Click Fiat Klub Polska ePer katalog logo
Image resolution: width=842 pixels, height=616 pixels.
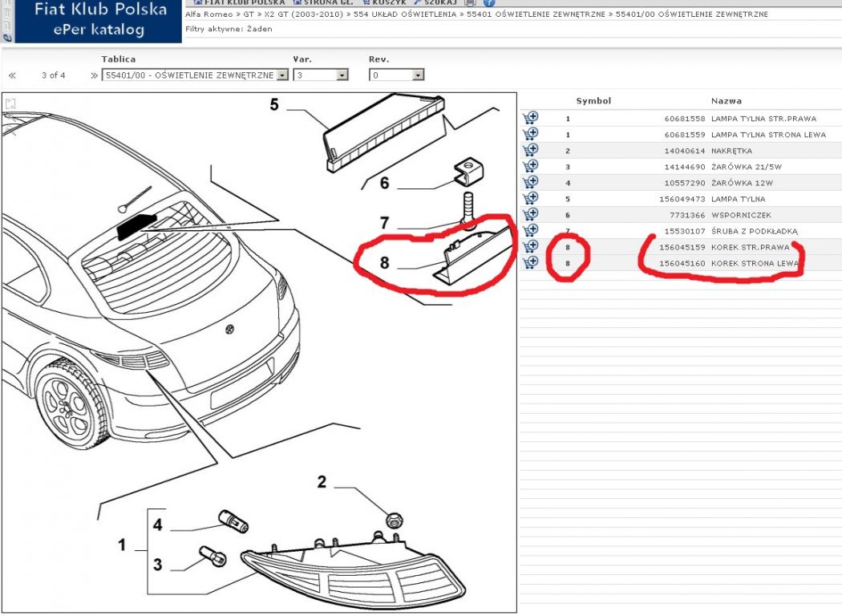99,20
